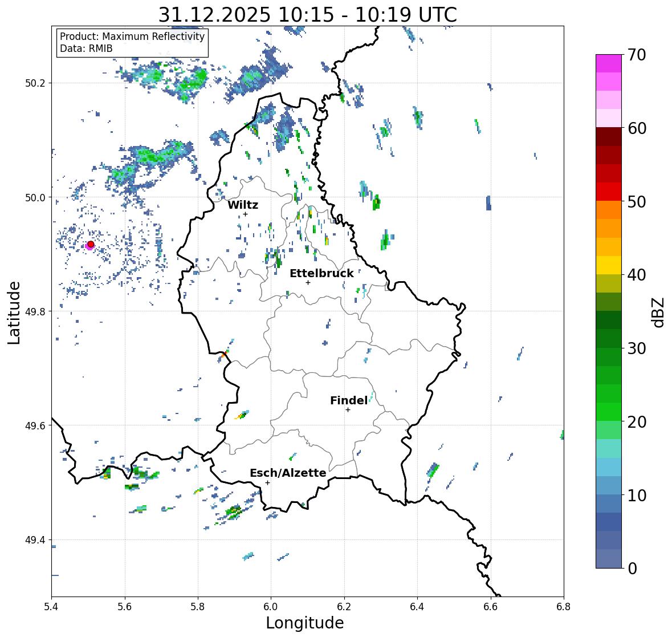Click the 'Product: Maximum Reflectivity' legend text

point(132,36)
